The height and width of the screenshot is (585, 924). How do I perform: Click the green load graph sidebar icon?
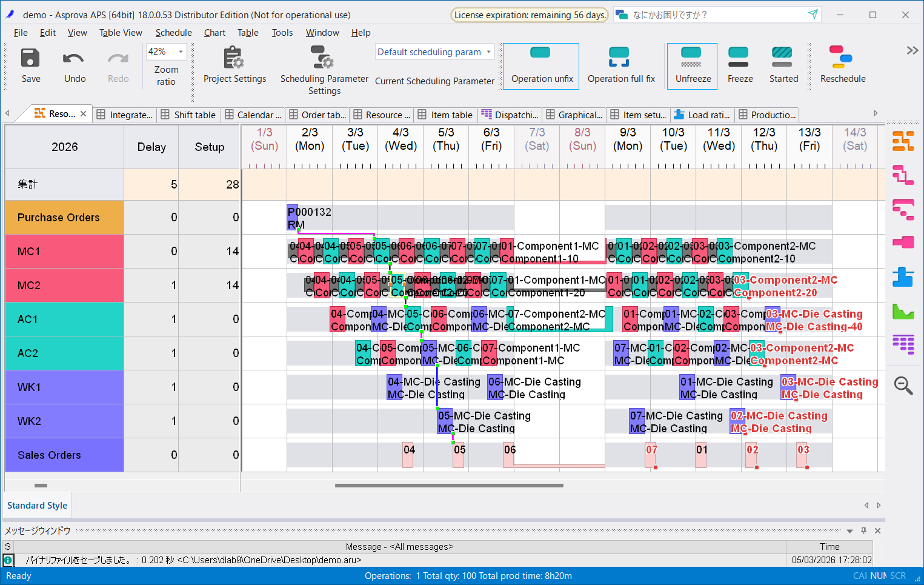903,312
